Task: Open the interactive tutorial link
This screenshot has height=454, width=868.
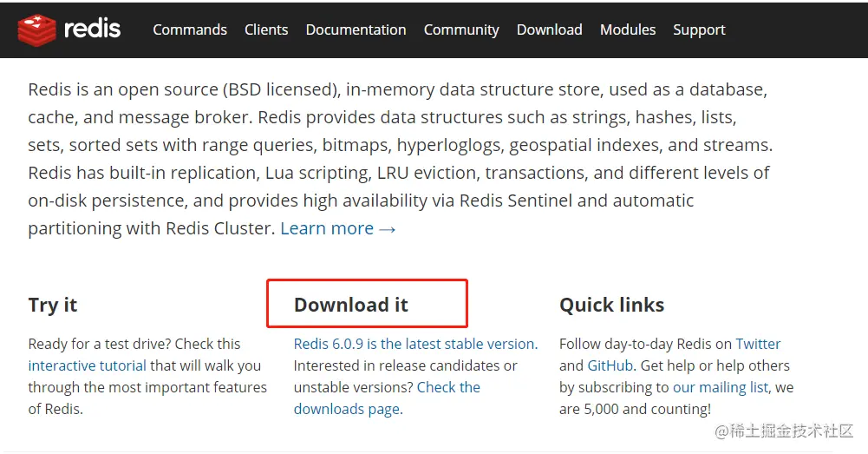Action: pos(87,365)
